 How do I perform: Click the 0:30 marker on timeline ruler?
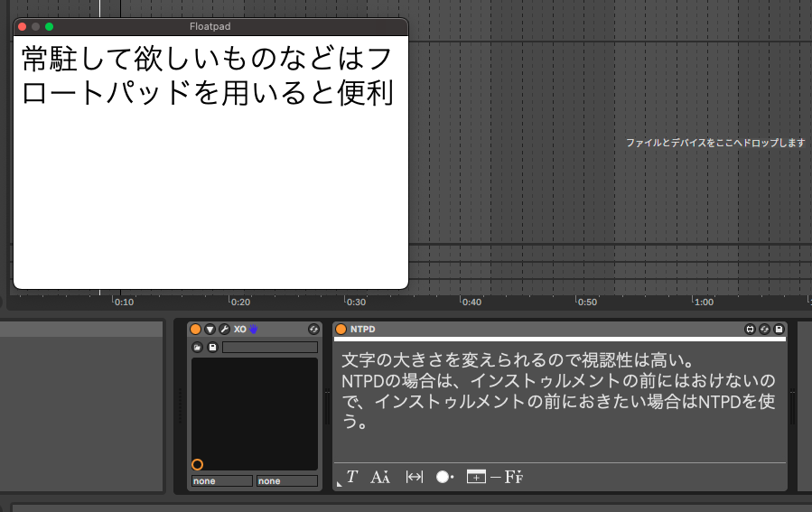[x=357, y=303]
